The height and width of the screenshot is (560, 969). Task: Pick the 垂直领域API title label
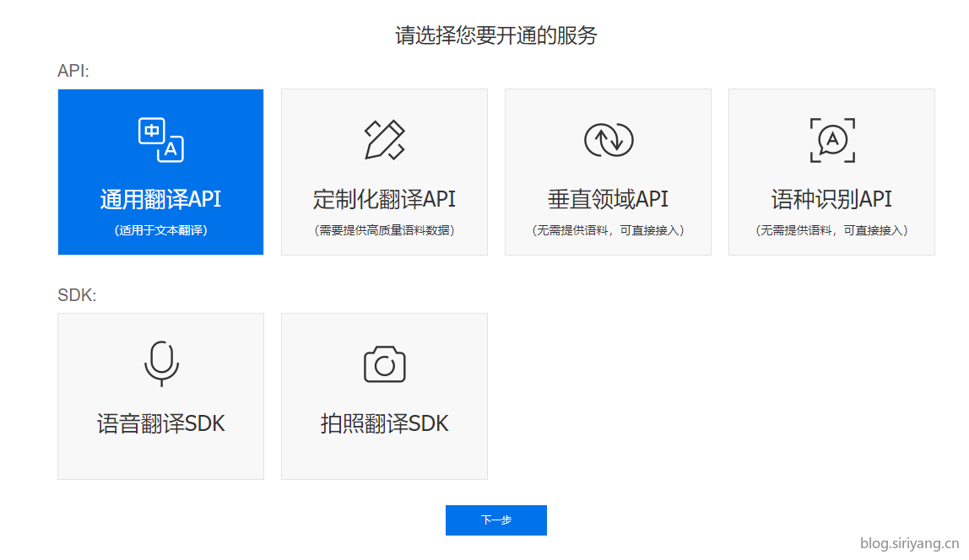(608, 199)
